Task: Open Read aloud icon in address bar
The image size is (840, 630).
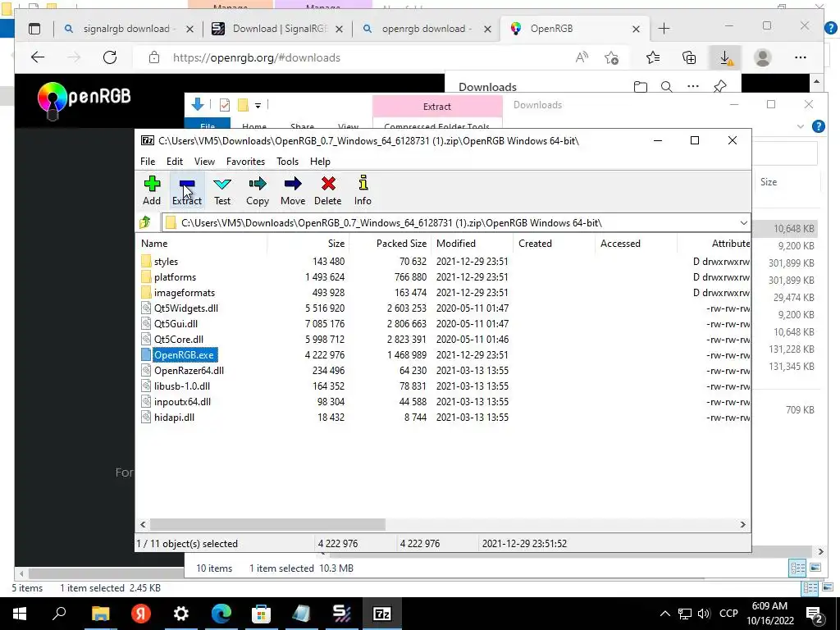Action: [582, 57]
